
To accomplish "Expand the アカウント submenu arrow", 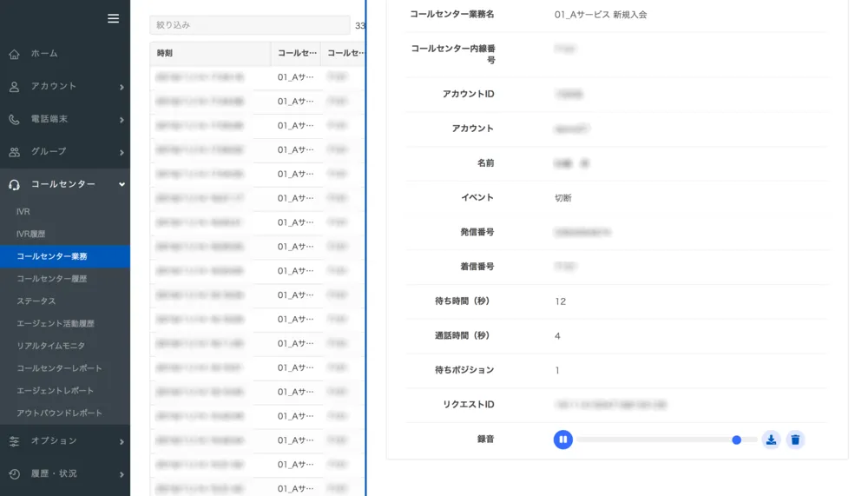I will click(122, 87).
